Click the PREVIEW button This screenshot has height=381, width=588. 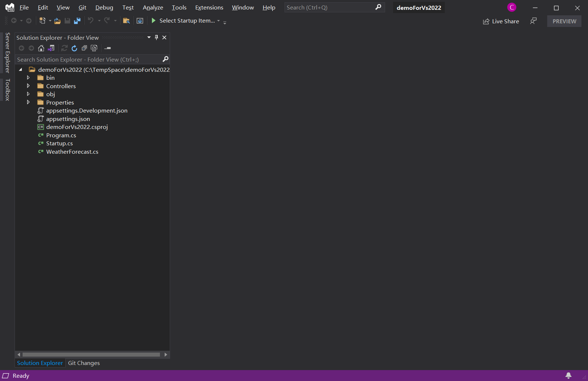point(564,21)
